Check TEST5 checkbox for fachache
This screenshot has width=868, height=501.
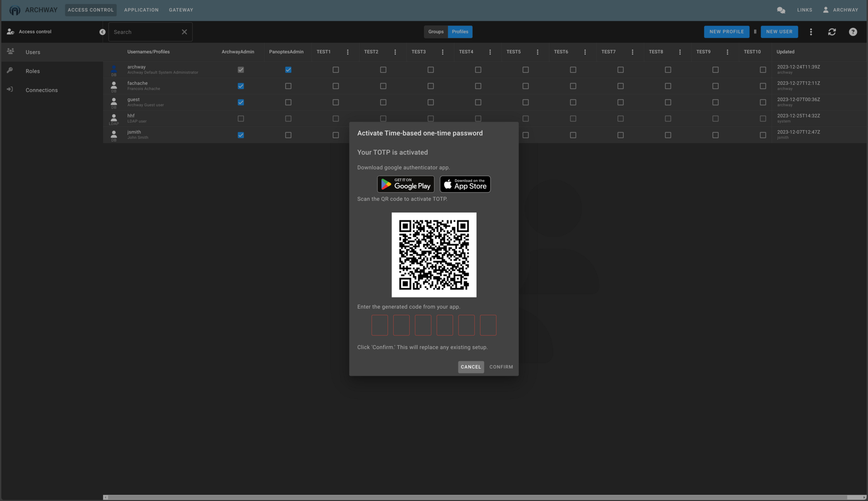point(526,86)
